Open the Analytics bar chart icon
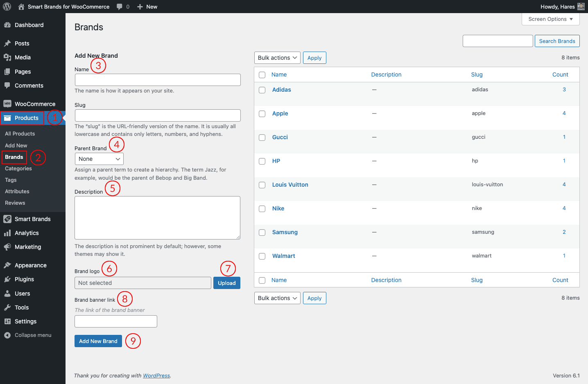Screen dimensions: 588x384 point(7,233)
